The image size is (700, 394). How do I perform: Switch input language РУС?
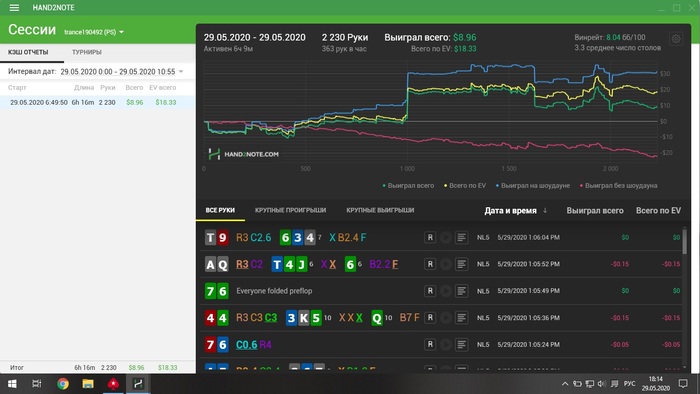(x=629, y=384)
